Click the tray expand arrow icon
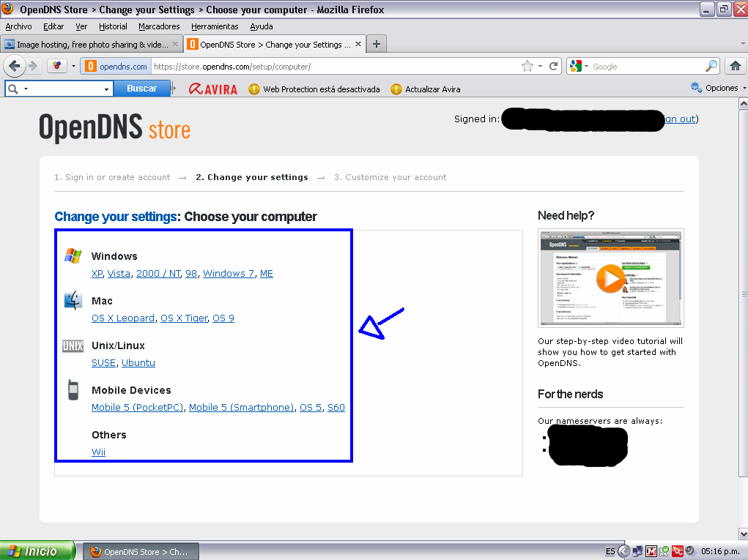The image size is (748, 560). click(623, 551)
